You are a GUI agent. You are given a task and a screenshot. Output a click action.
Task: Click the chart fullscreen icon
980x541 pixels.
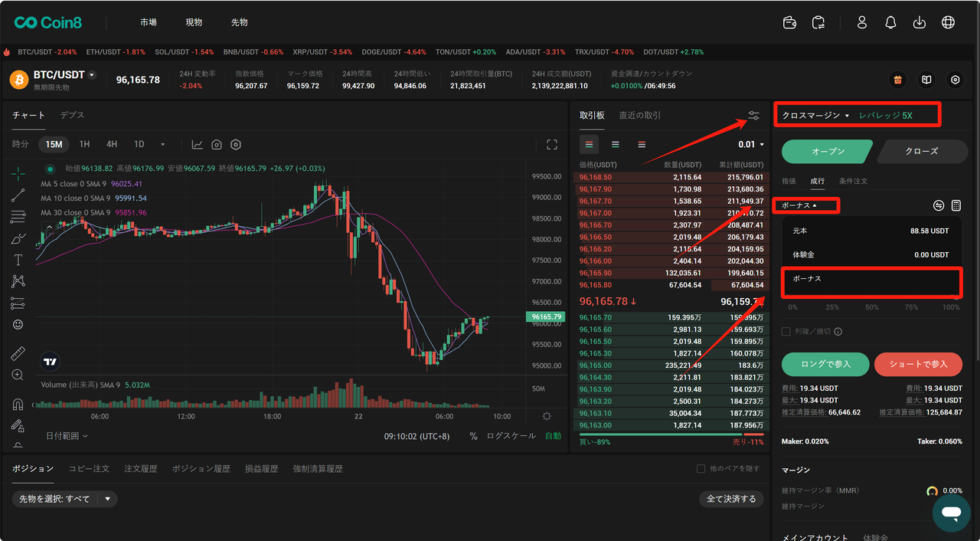pyautogui.click(x=552, y=144)
